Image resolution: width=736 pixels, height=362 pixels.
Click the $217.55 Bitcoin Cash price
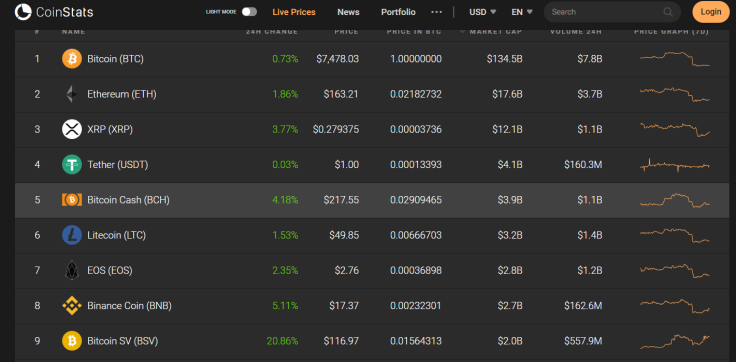(x=341, y=200)
